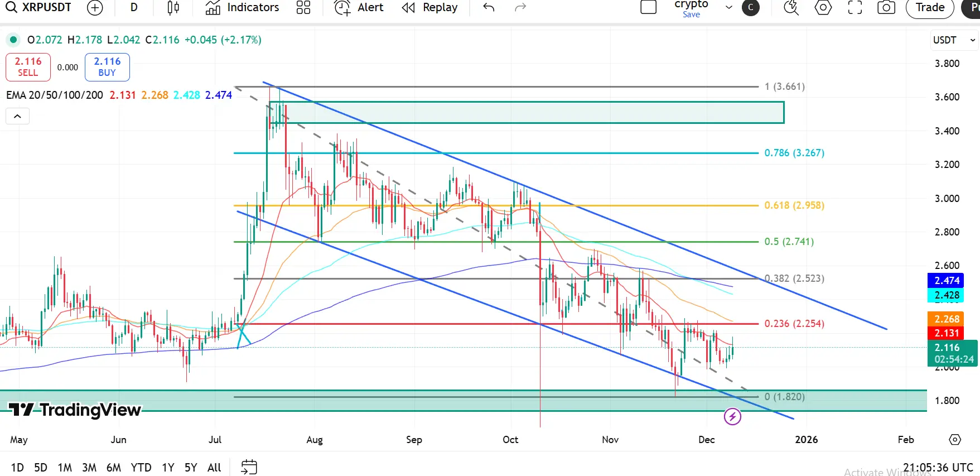Image resolution: width=980 pixels, height=476 pixels.
Task: Click the EMA 20/50/100/200 legend title
Action: tap(55, 95)
